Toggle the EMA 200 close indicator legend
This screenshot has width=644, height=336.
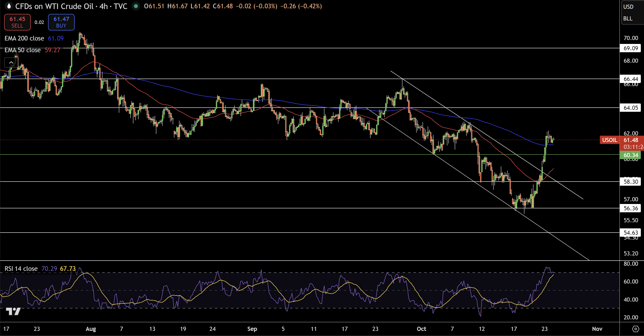click(x=24, y=38)
